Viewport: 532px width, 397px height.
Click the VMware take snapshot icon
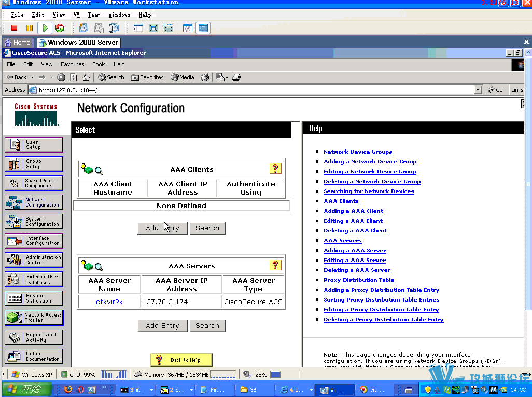pos(83,28)
